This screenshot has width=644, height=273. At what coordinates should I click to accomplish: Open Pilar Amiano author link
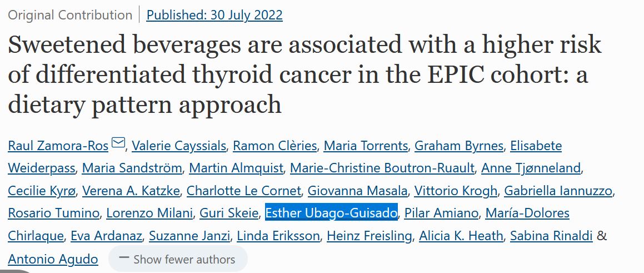click(x=441, y=213)
